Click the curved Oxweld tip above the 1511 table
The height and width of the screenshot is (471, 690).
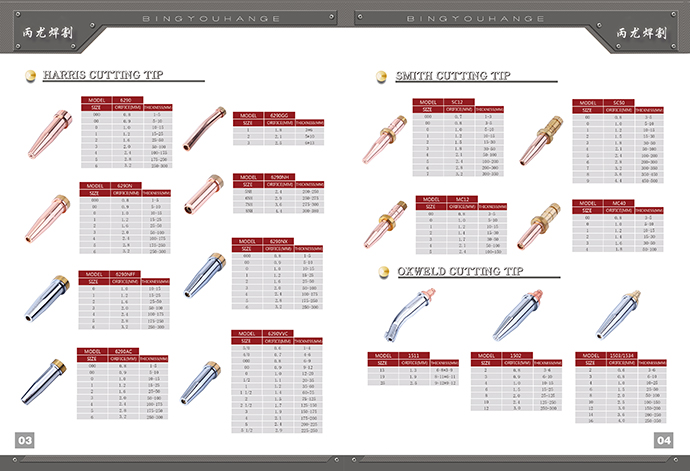point(410,315)
